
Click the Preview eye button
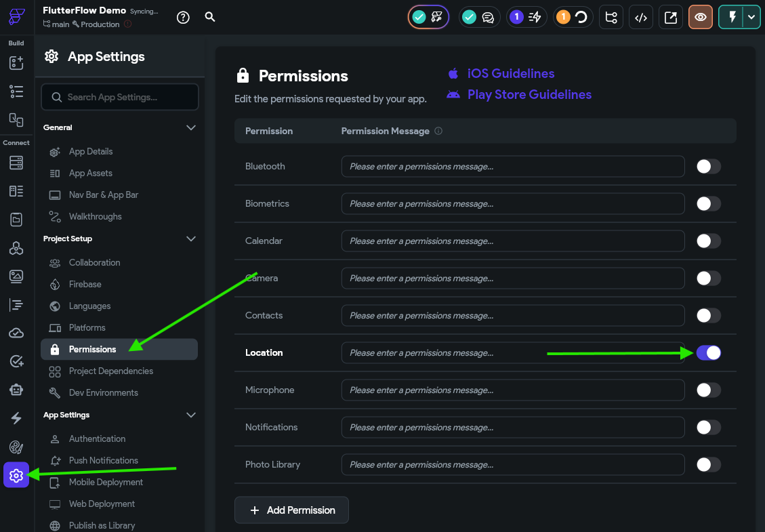tap(701, 18)
